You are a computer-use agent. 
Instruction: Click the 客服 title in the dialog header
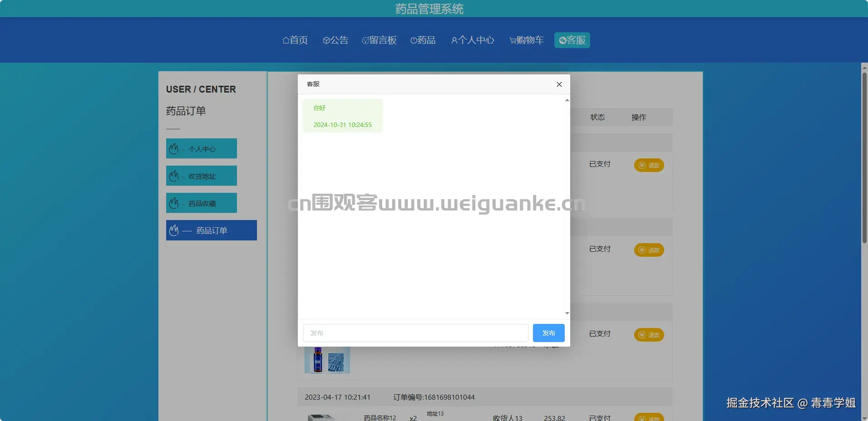tap(313, 84)
